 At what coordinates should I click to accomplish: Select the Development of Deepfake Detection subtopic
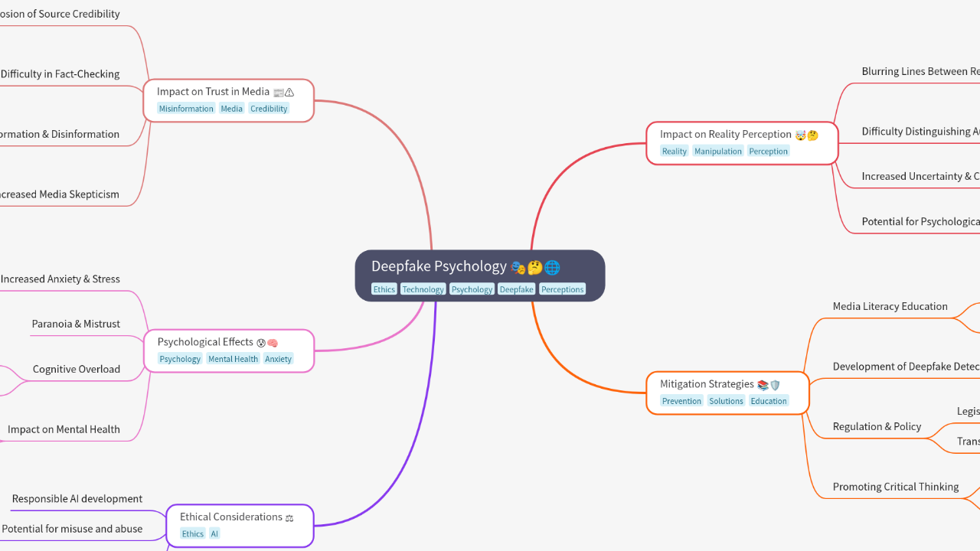tap(906, 367)
